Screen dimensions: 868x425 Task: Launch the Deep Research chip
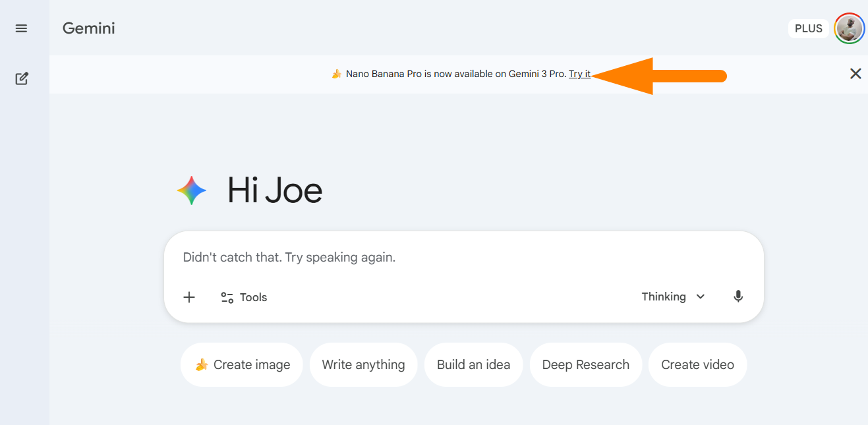coord(585,364)
